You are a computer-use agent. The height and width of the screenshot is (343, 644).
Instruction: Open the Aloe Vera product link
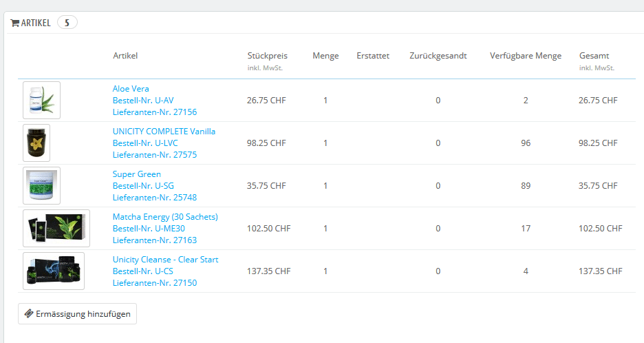coord(131,89)
